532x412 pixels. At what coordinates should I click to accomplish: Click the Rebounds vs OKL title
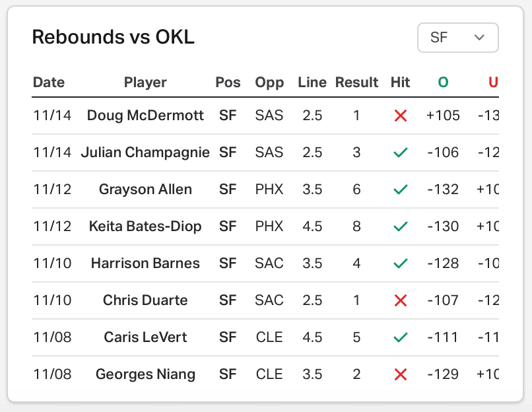[114, 37]
